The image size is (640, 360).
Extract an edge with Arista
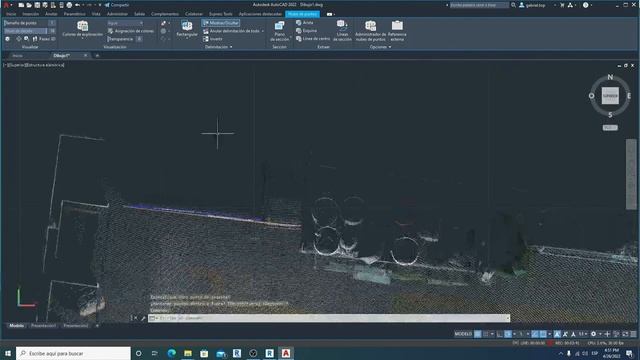304,23
